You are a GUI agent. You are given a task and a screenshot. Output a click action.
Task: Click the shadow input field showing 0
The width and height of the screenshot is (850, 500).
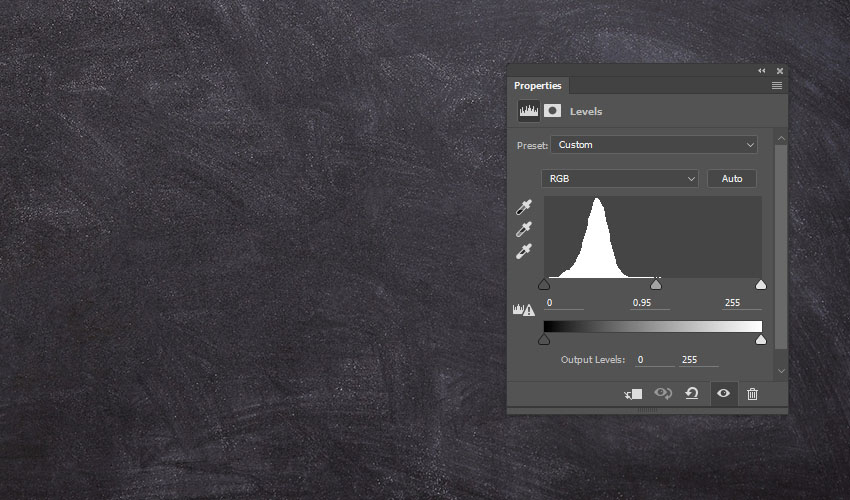[x=564, y=303]
